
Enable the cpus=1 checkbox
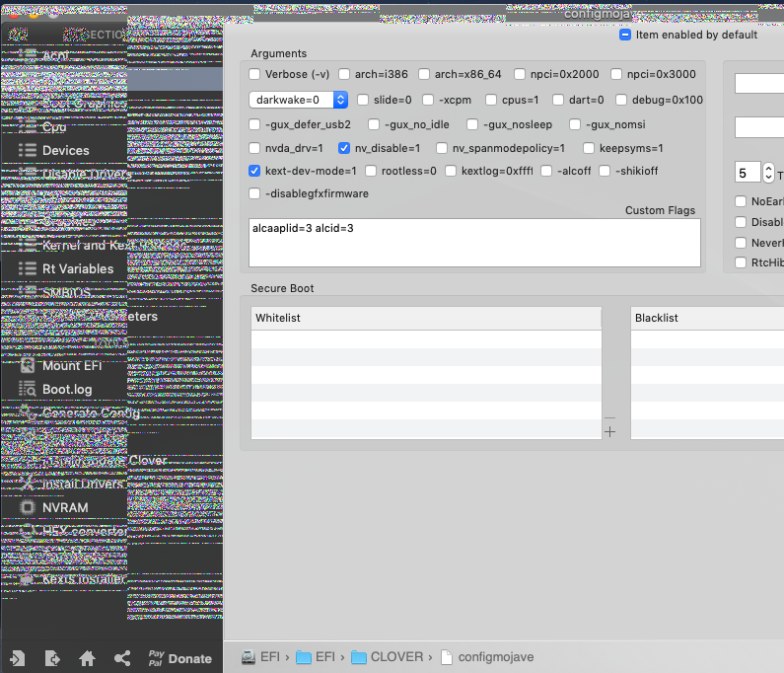pos(491,100)
